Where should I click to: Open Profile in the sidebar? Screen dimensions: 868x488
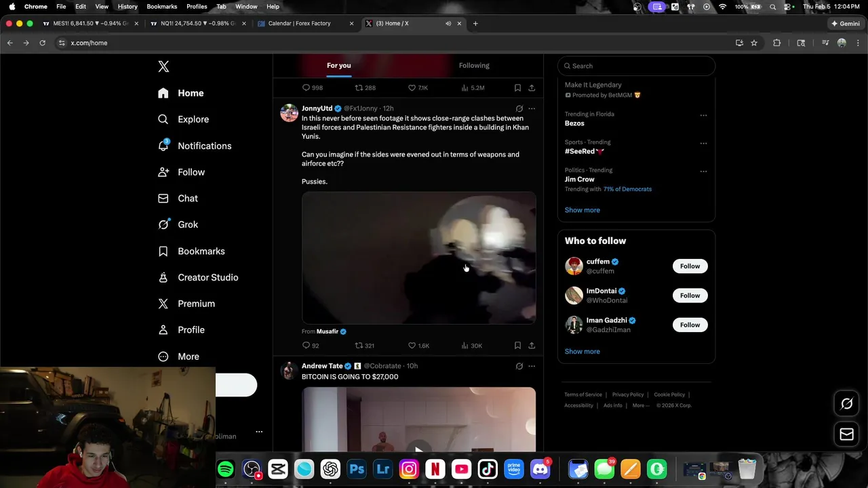[180, 330]
